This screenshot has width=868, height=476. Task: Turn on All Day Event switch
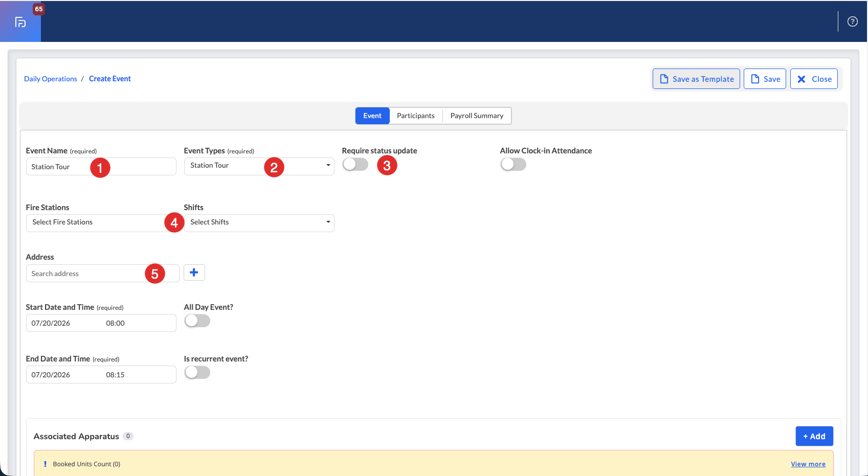(197, 321)
